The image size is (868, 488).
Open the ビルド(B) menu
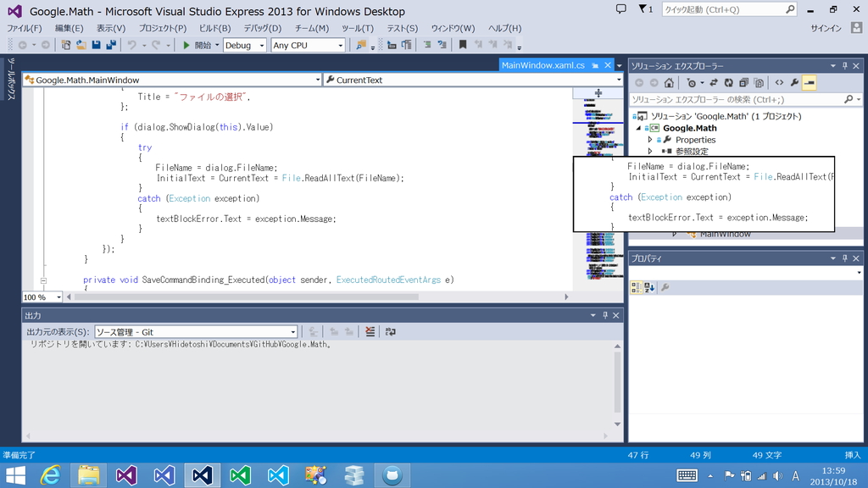214,28
